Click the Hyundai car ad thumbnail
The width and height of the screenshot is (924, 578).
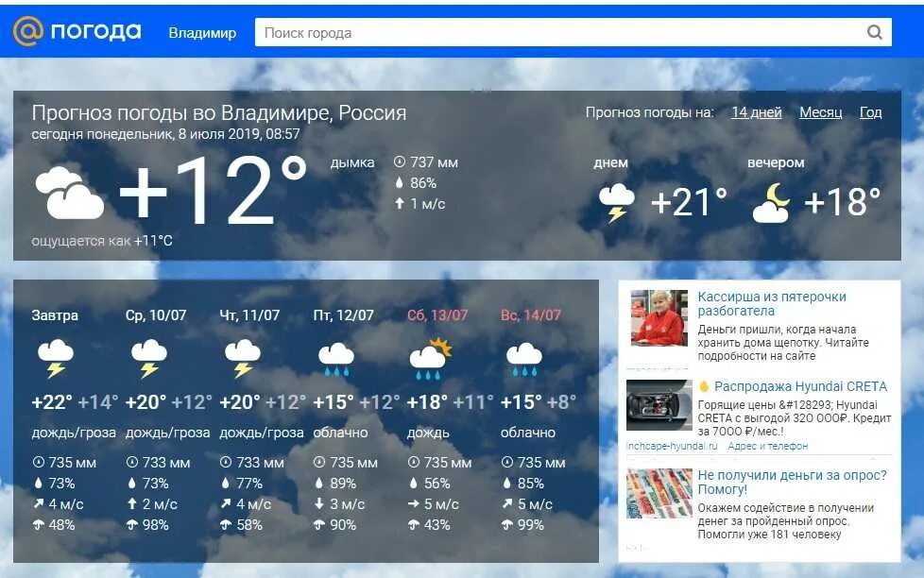click(659, 405)
